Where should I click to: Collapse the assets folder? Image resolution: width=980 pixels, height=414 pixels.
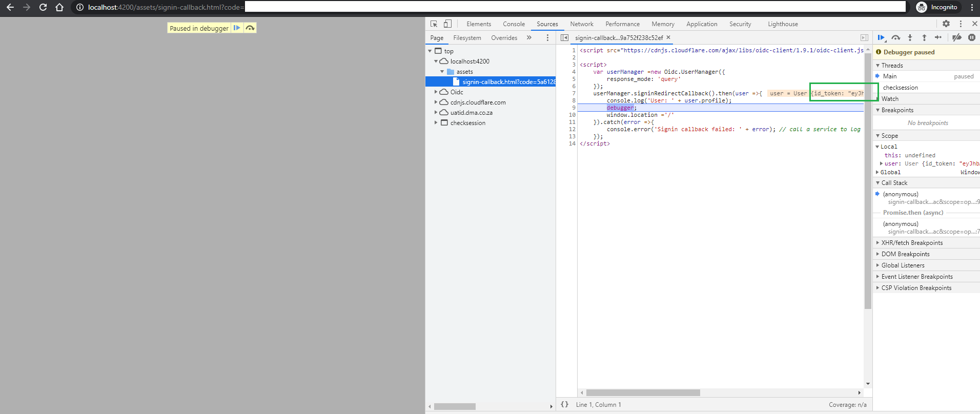[x=442, y=72]
